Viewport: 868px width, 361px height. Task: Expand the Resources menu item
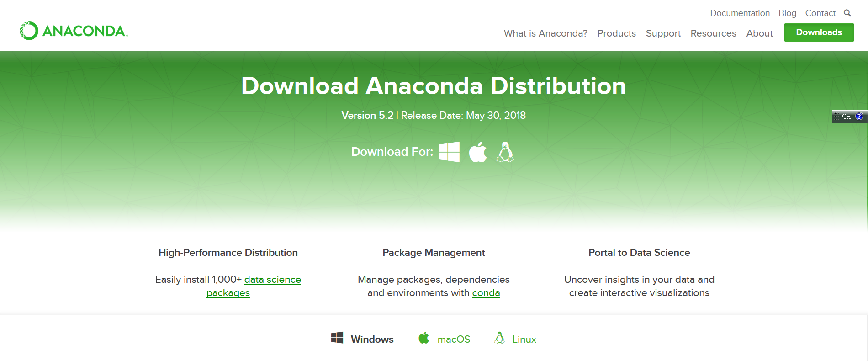pos(713,33)
